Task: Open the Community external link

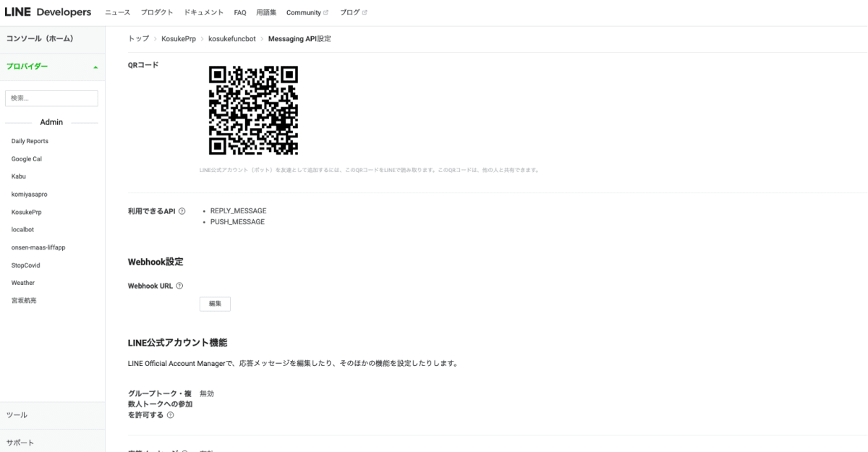Action: (x=307, y=13)
